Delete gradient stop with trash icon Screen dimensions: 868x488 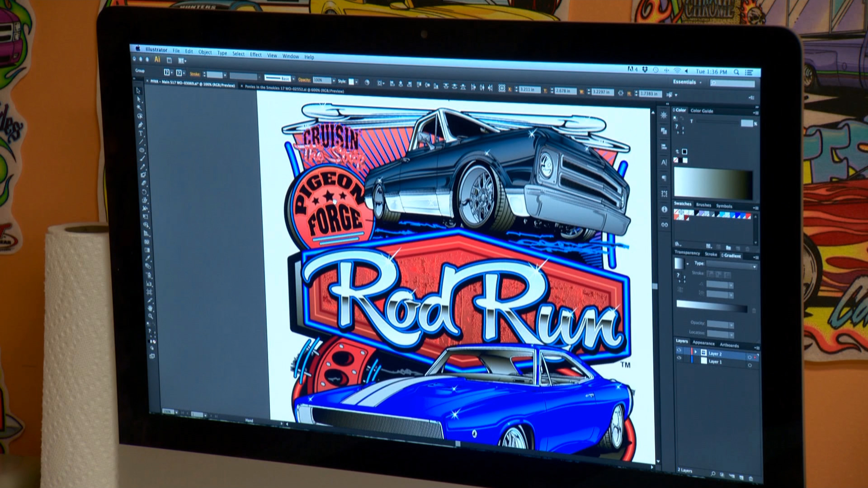click(754, 311)
